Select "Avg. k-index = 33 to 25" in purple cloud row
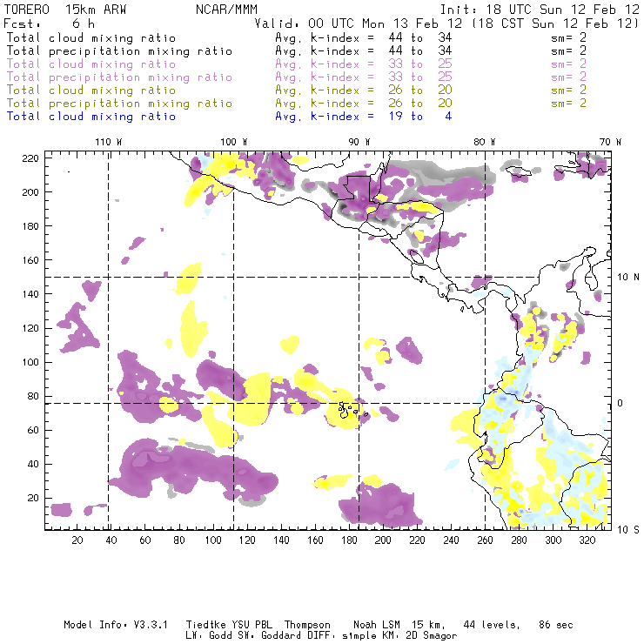 pos(364,64)
